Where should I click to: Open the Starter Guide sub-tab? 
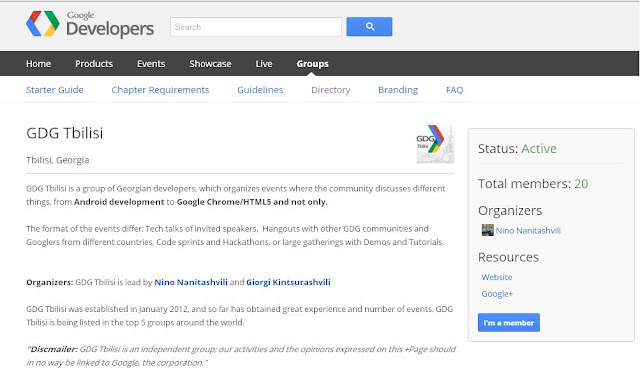pyautogui.click(x=55, y=90)
